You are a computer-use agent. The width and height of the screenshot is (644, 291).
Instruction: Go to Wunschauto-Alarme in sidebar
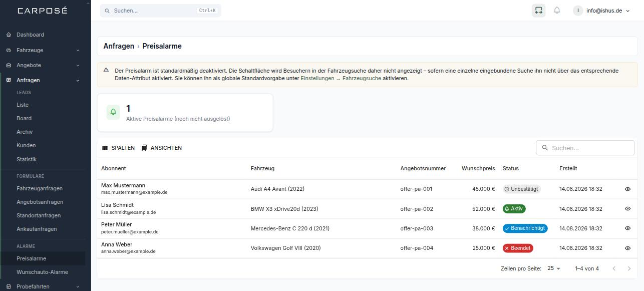tap(42, 272)
